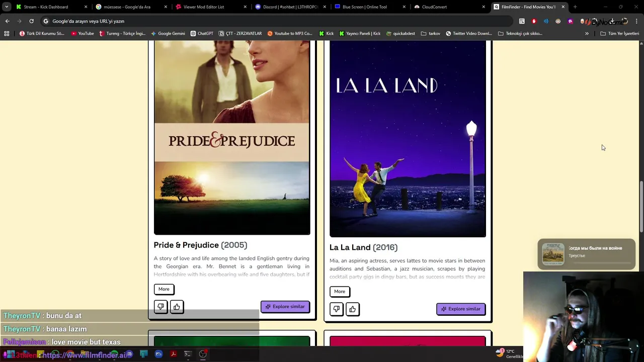Like La La Land with thumbs-up icon
This screenshot has height=362, width=644.
(x=353, y=309)
